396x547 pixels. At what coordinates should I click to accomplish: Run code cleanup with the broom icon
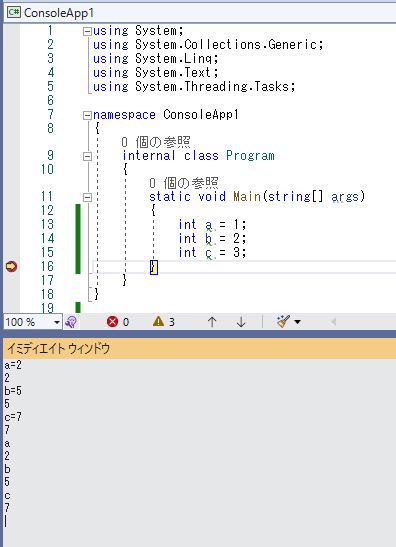(x=283, y=321)
